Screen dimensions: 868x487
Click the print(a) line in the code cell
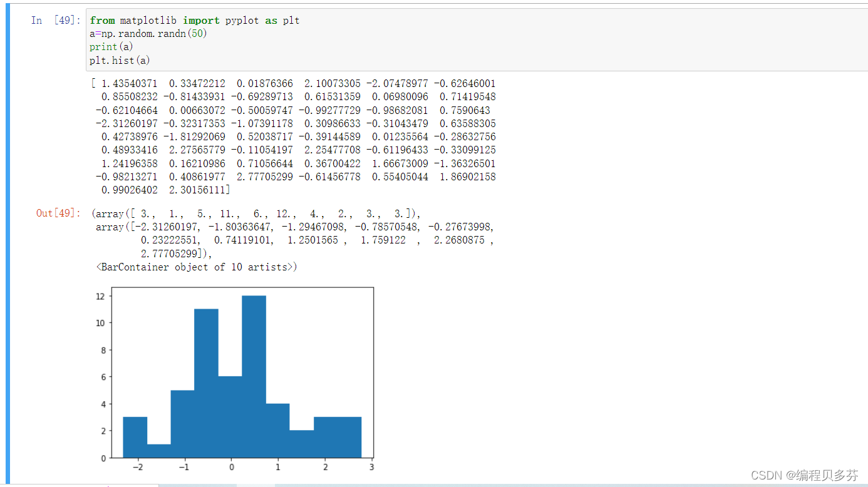point(111,46)
